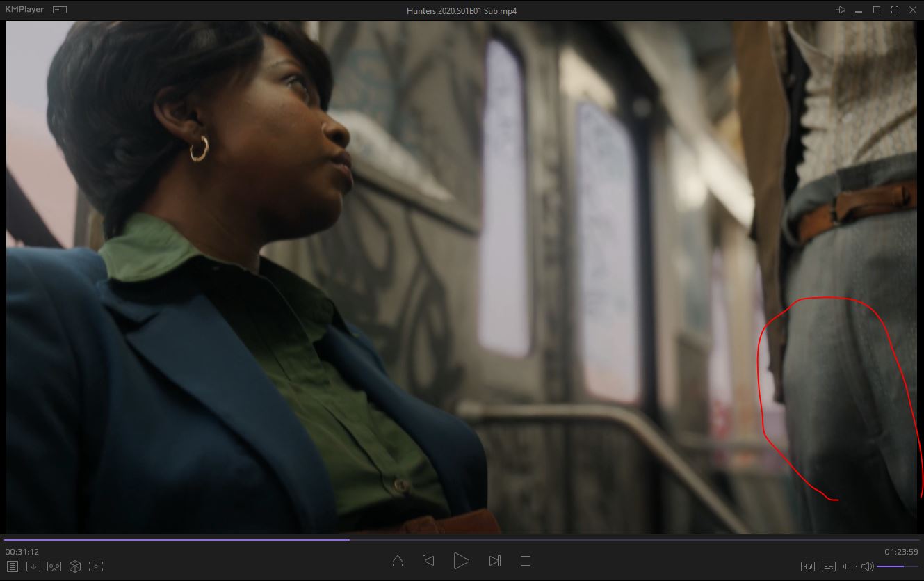
Task: Click the eject/open file button
Action: (x=398, y=561)
